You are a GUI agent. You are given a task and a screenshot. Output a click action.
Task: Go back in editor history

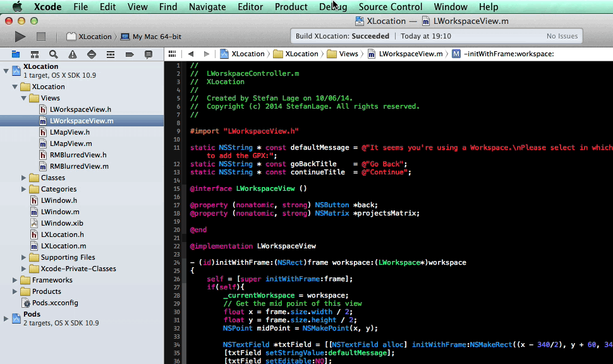(x=191, y=54)
